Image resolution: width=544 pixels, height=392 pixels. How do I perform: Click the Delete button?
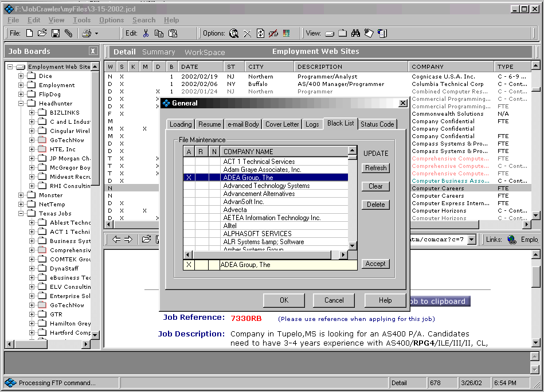tap(375, 205)
